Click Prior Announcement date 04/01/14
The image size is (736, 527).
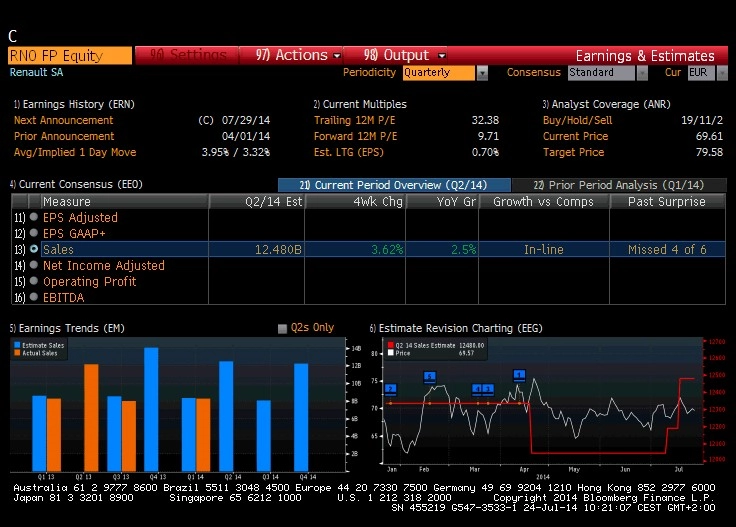click(246, 136)
